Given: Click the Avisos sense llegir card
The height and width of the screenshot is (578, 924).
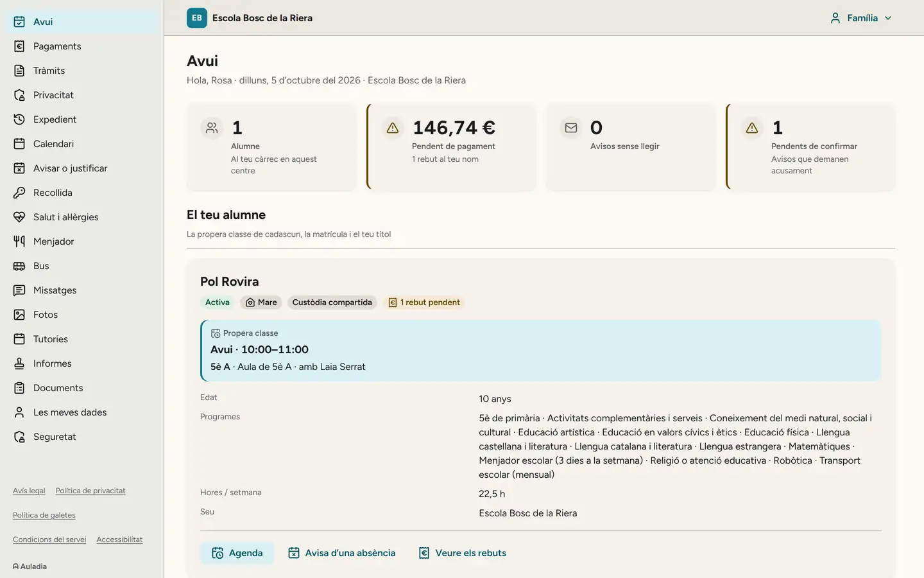Looking at the screenshot, I should coord(631,147).
